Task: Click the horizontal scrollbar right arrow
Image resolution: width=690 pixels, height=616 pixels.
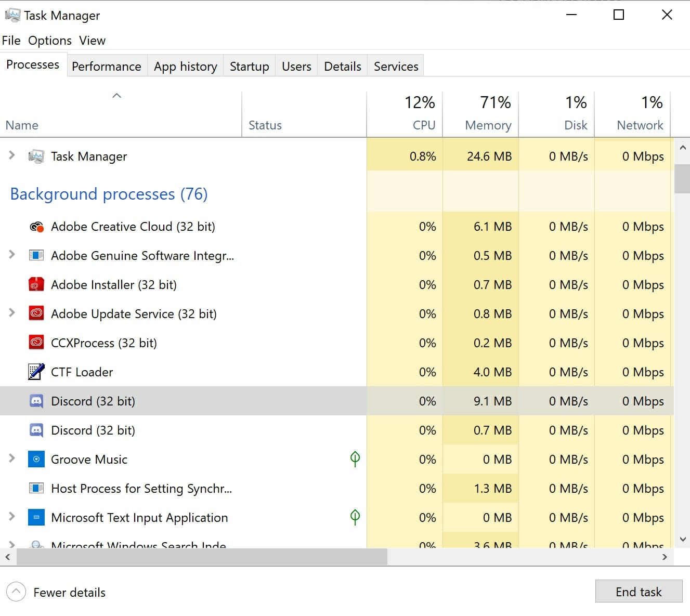Action: tap(665, 557)
